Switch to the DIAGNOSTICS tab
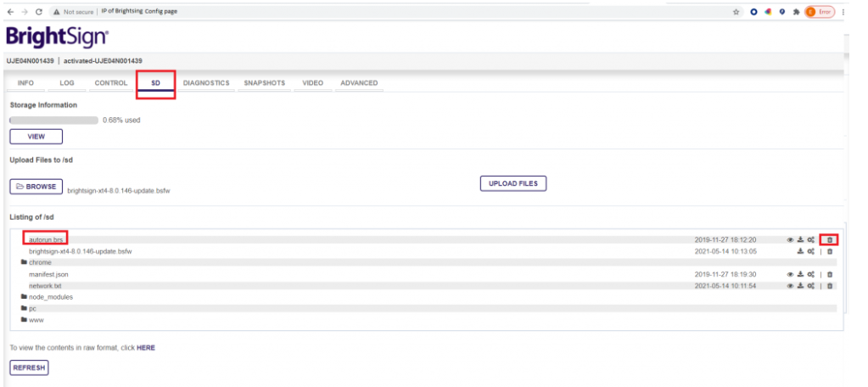This screenshot has width=868, height=387. click(x=206, y=83)
